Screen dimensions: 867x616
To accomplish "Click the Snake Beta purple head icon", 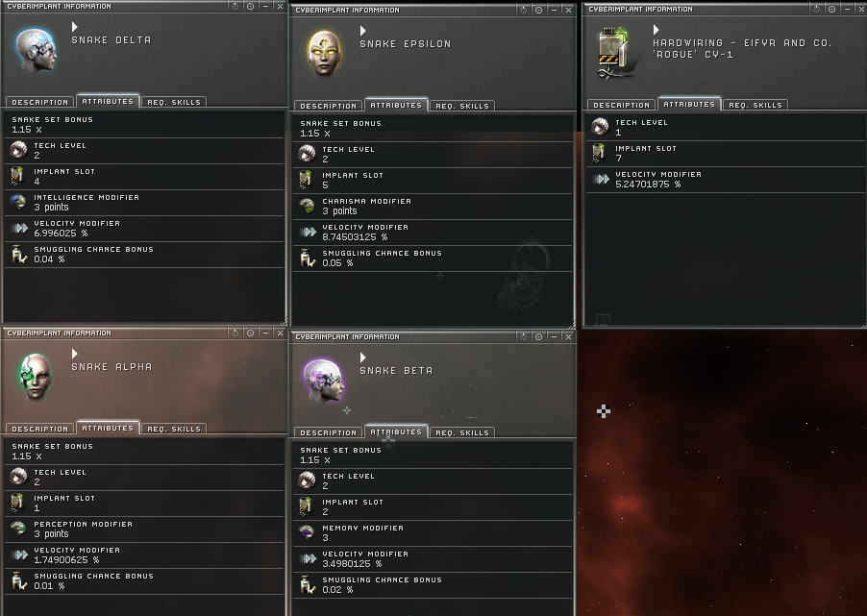I will 324,380.
